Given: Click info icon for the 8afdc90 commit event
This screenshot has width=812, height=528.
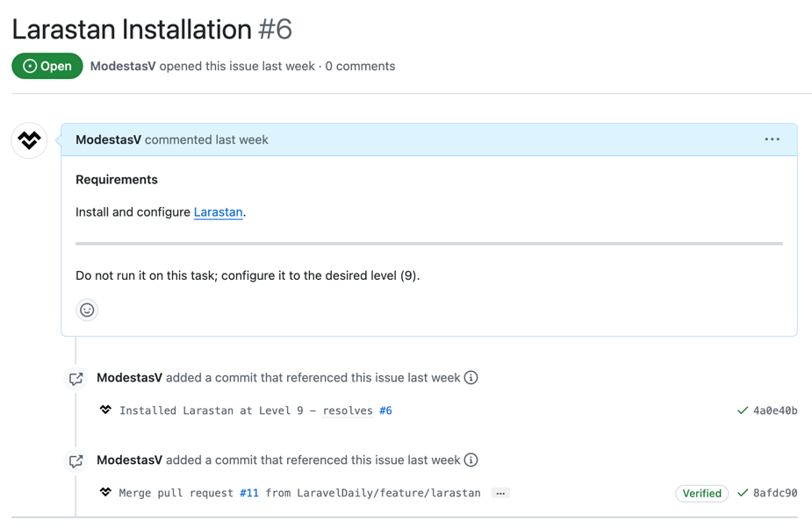Looking at the screenshot, I should click(471, 460).
